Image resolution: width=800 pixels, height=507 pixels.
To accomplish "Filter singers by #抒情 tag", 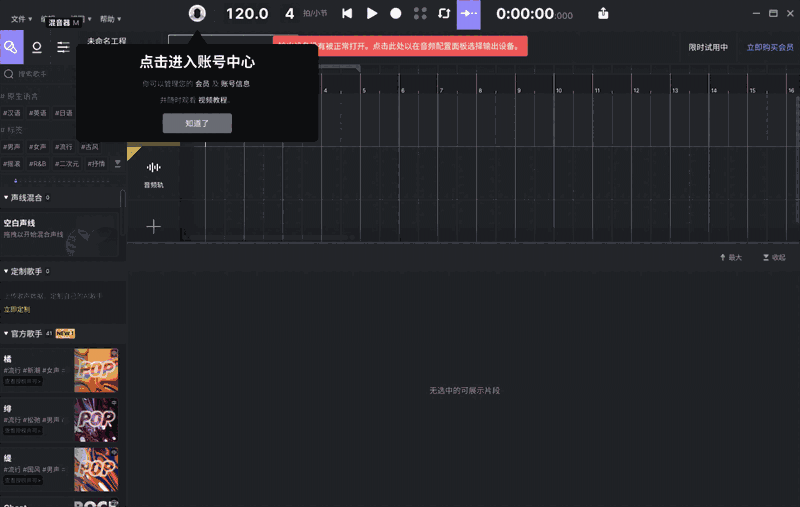I will point(96,164).
